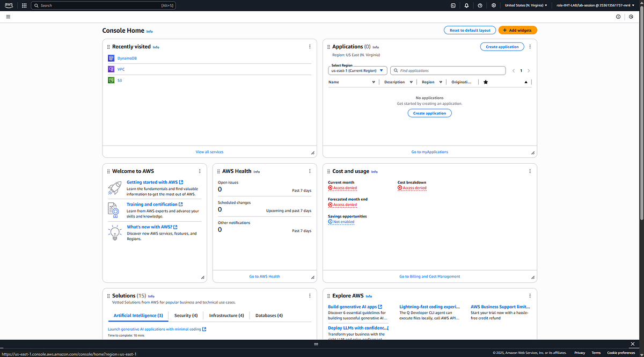Open View all services link
644x357 pixels.
tap(209, 152)
